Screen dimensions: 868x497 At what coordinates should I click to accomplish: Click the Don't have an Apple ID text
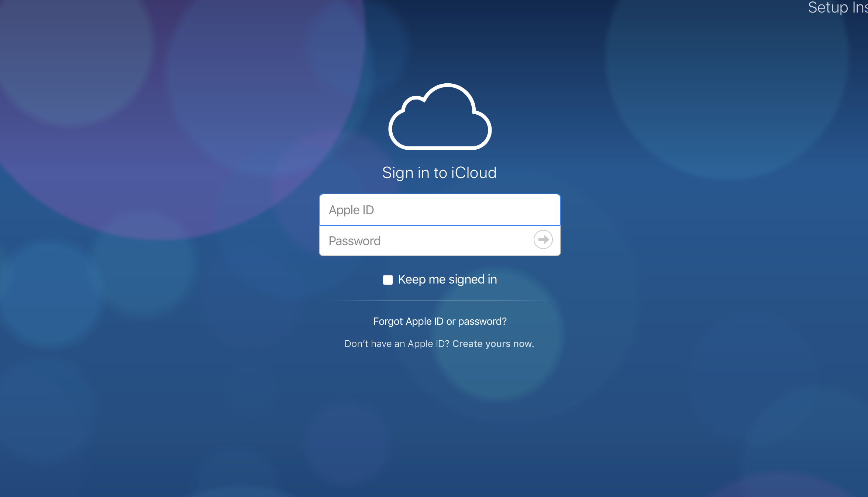click(x=396, y=344)
